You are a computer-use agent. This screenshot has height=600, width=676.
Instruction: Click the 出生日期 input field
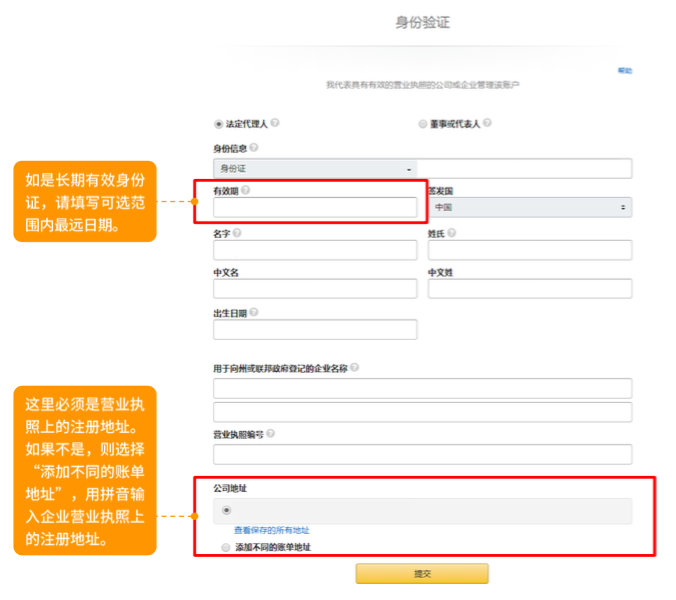click(x=315, y=329)
